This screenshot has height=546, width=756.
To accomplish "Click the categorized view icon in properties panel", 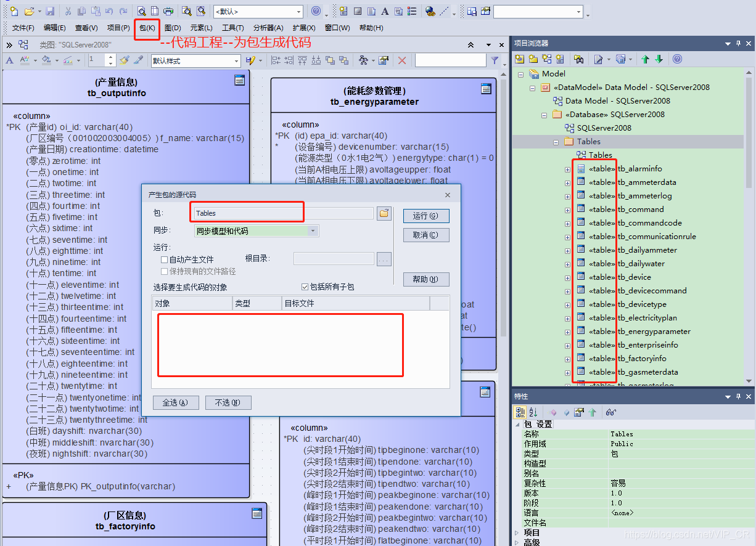I will (x=520, y=412).
